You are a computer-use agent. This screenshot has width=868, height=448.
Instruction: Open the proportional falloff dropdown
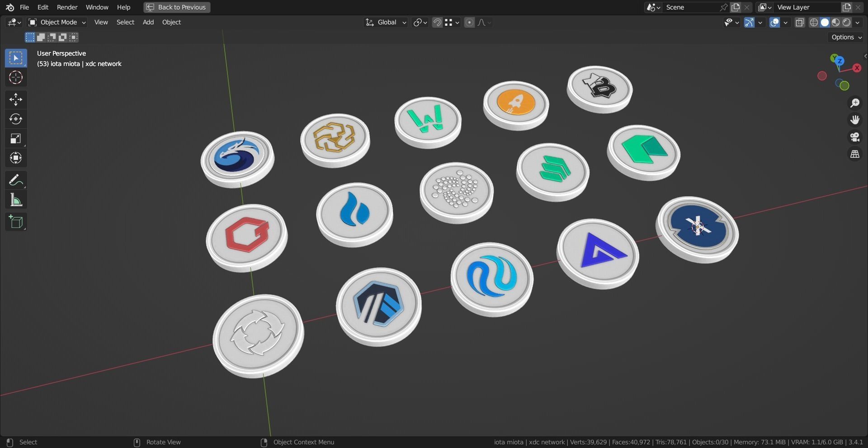(x=484, y=22)
